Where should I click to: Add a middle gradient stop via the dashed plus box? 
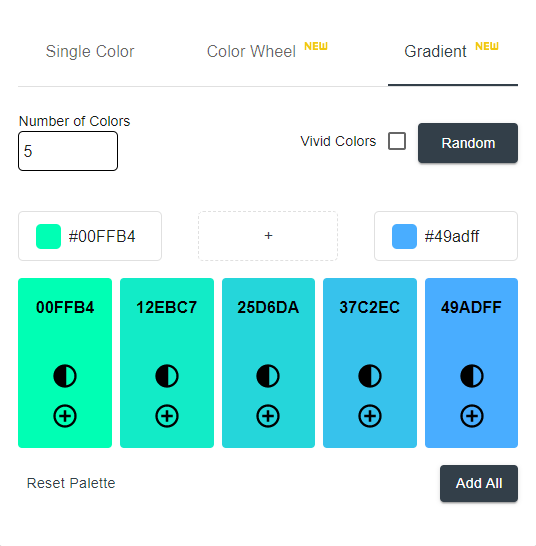tap(268, 236)
